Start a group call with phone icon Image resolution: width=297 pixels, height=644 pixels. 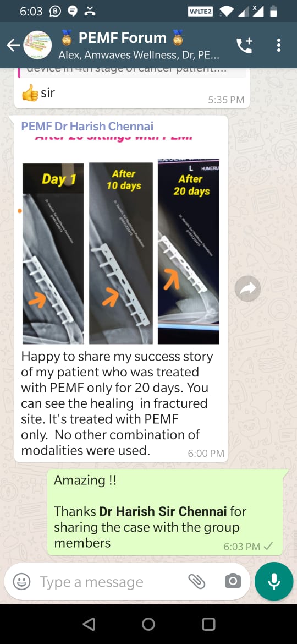pos(245,45)
